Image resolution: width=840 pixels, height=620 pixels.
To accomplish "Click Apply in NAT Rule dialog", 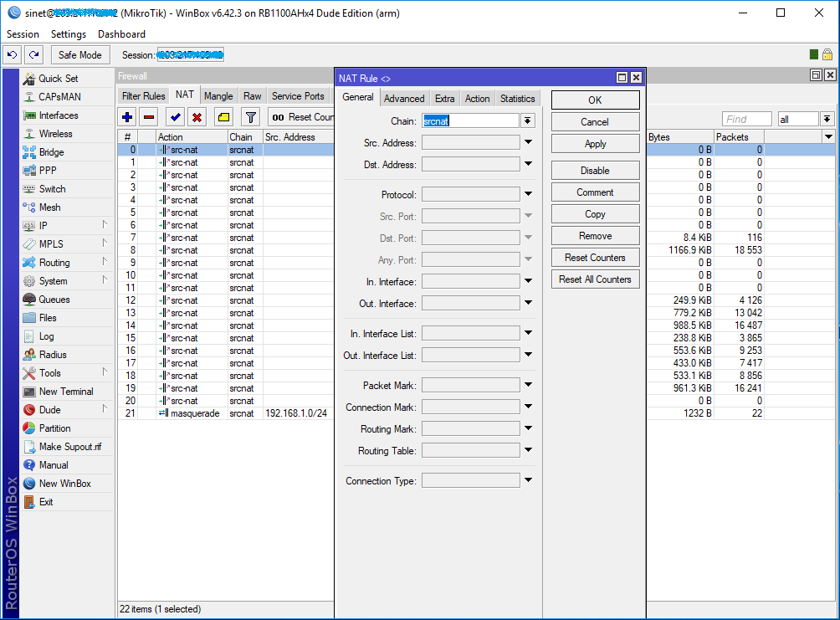I will point(595,144).
